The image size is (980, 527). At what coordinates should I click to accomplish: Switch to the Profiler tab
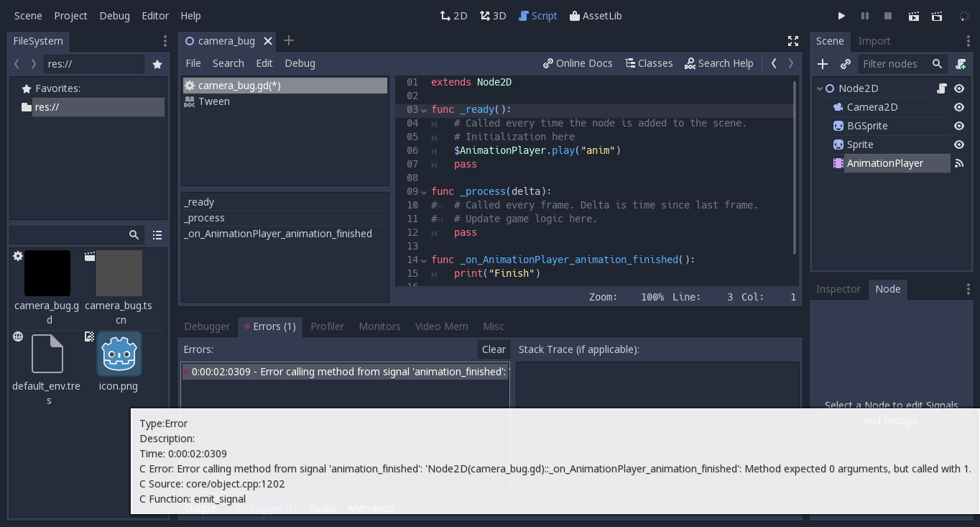pyautogui.click(x=327, y=326)
